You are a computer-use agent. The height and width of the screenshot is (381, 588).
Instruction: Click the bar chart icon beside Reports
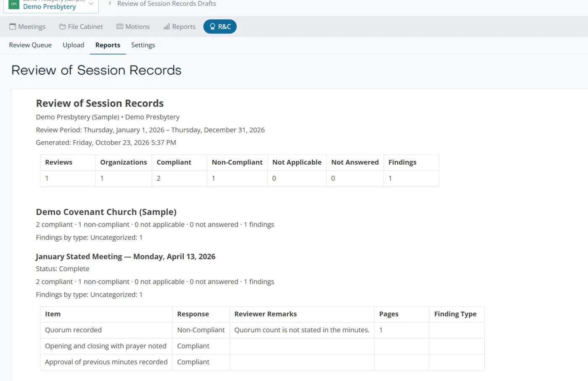pos(167,26)
